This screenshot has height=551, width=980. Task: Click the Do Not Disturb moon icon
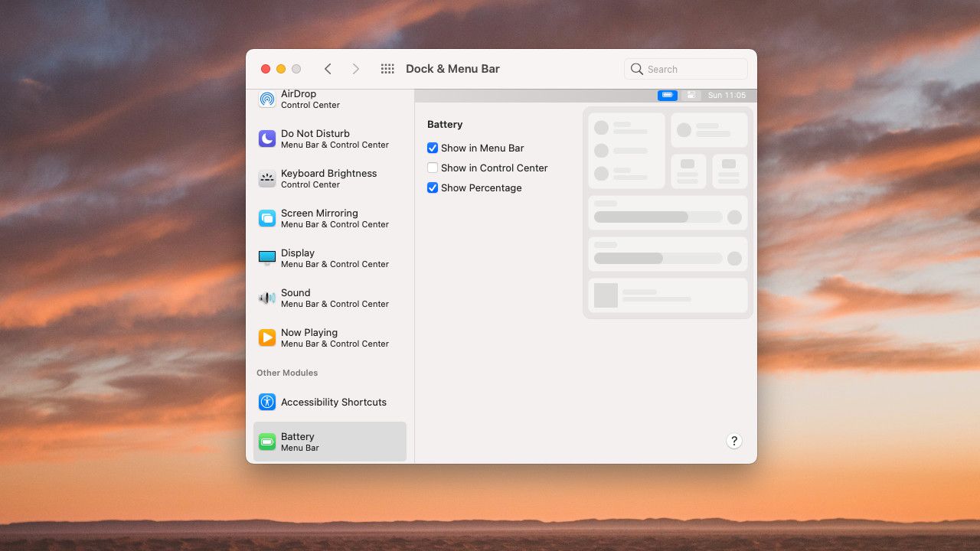tap(266, 139)
